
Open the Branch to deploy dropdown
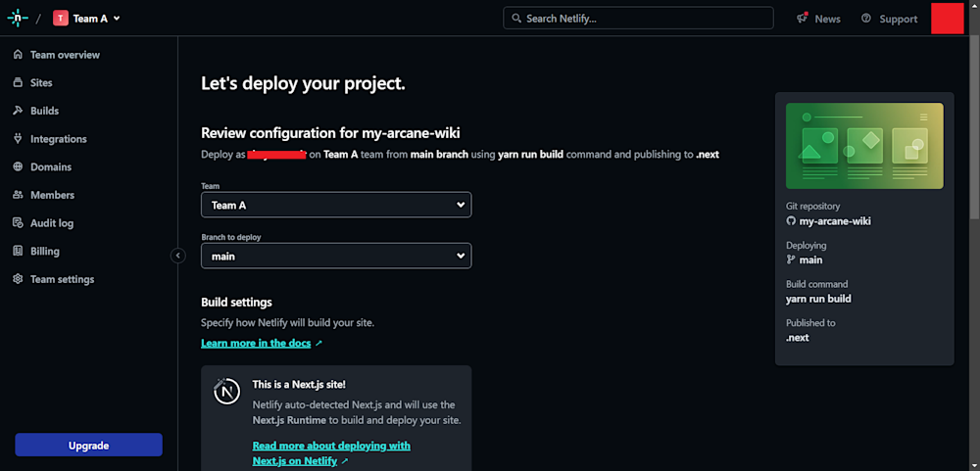[x=336, y=257]
